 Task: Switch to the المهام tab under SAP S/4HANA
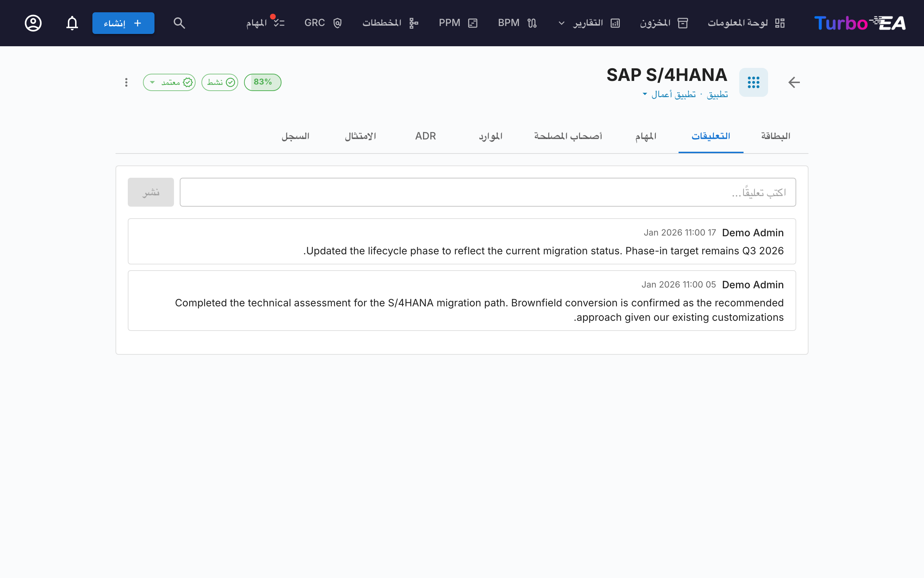pyautogui.click(x=646, y=136)
